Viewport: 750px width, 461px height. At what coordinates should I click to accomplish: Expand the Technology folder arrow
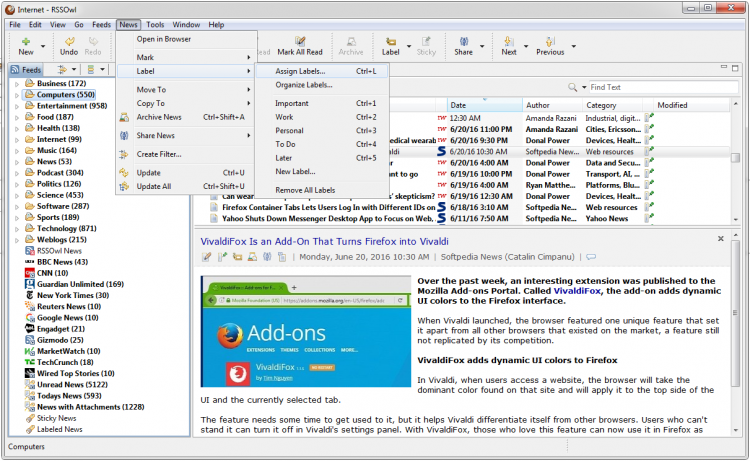17,229
